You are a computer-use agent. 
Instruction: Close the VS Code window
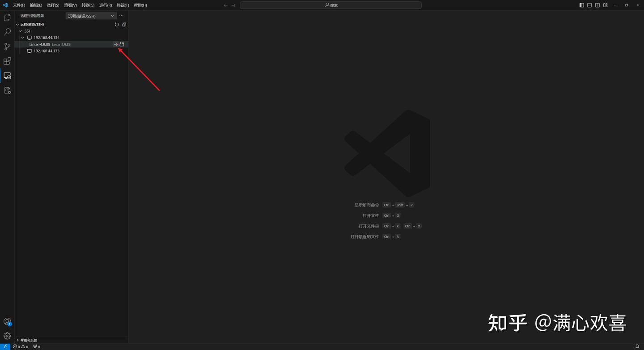click(x=637, y=5)
